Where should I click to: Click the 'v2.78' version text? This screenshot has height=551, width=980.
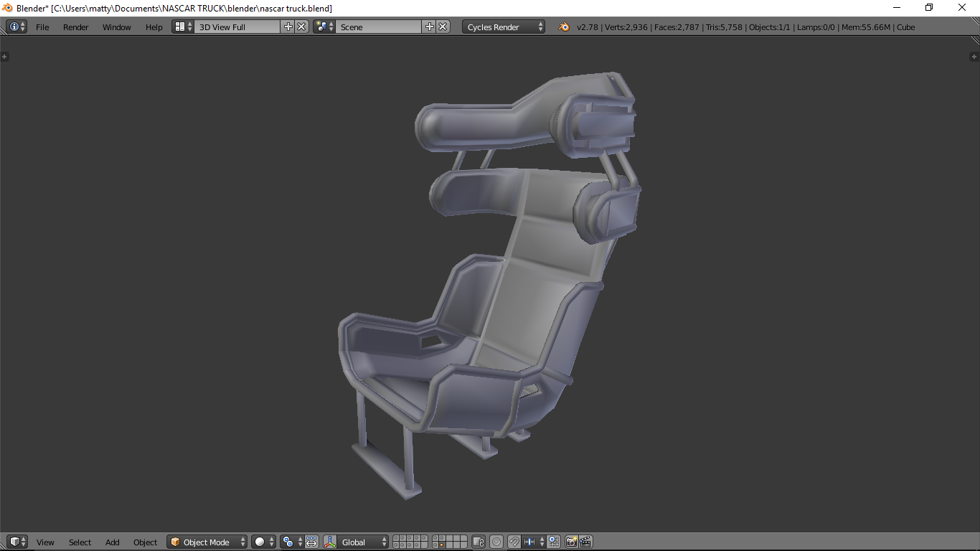(588, 27)
